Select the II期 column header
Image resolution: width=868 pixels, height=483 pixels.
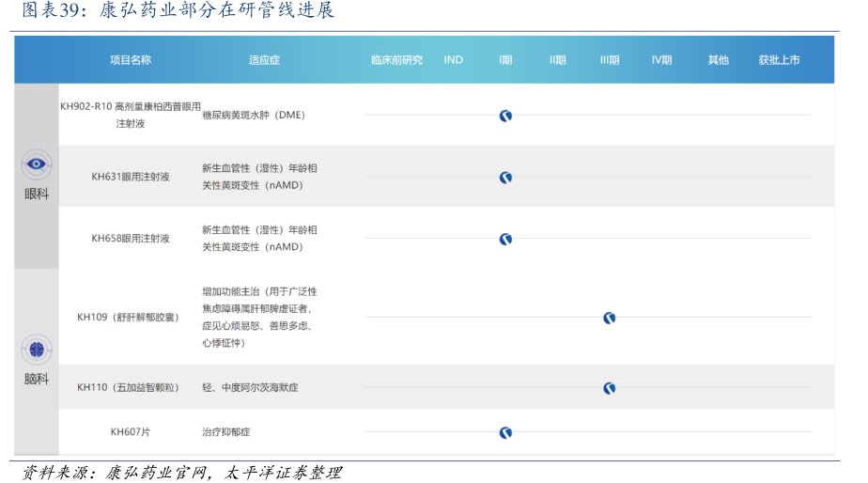pyautogui.click(x=557, y=60)
